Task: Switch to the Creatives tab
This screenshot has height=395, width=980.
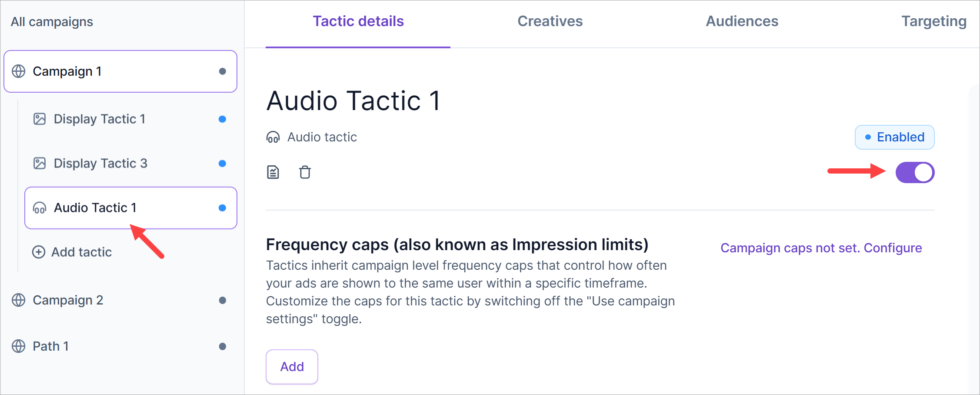Action: (x=550, y=21)
